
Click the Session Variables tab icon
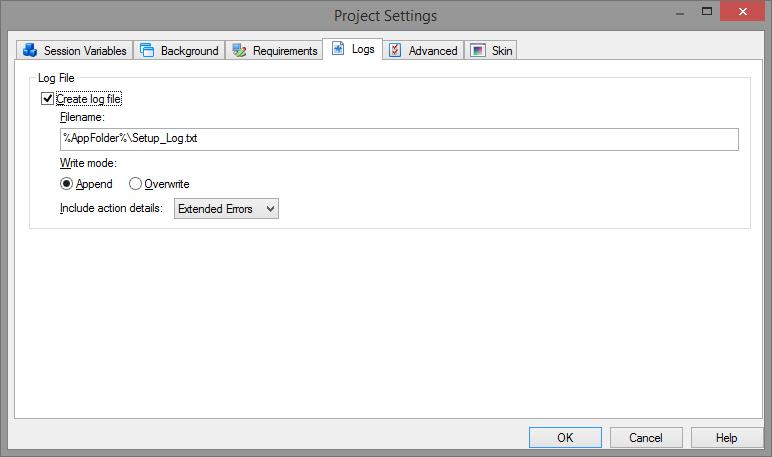tap(30, 50)
